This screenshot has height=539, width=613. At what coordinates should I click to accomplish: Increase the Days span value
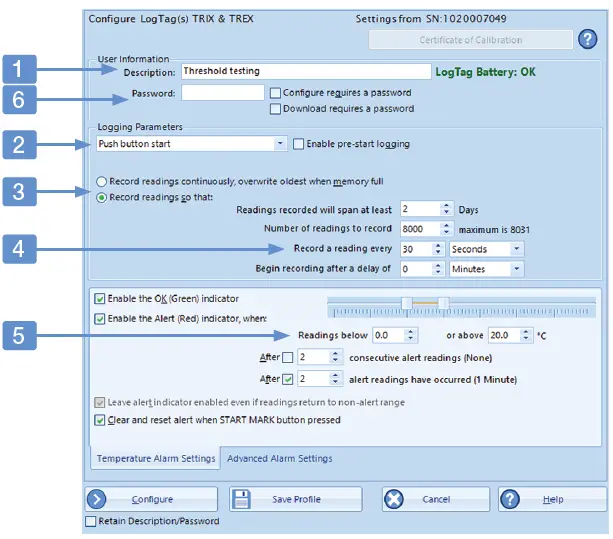click(446, 206)
